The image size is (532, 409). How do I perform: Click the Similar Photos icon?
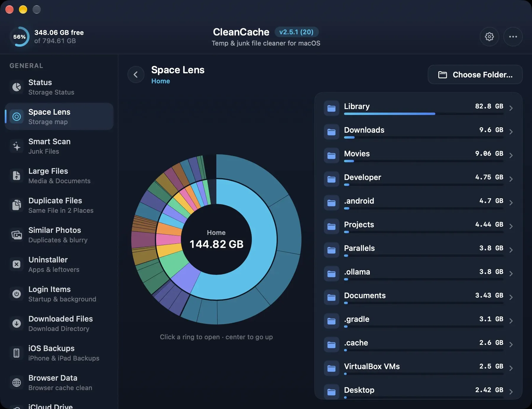pos(17,235)
